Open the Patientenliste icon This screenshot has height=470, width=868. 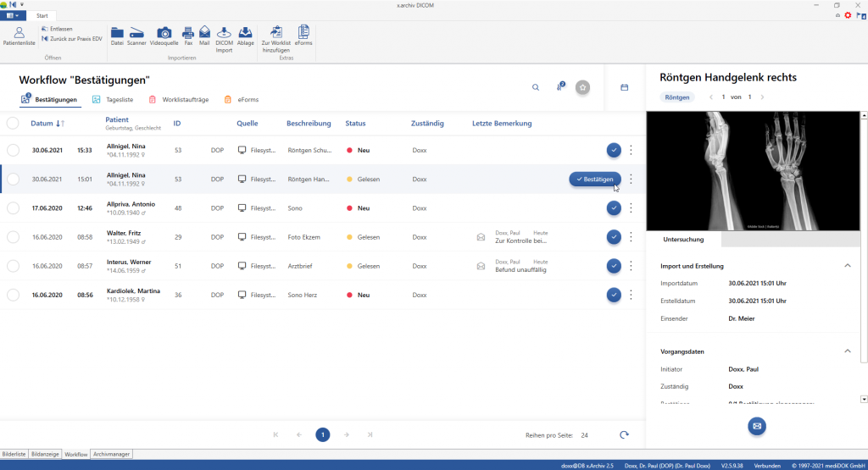pos(19,36)
